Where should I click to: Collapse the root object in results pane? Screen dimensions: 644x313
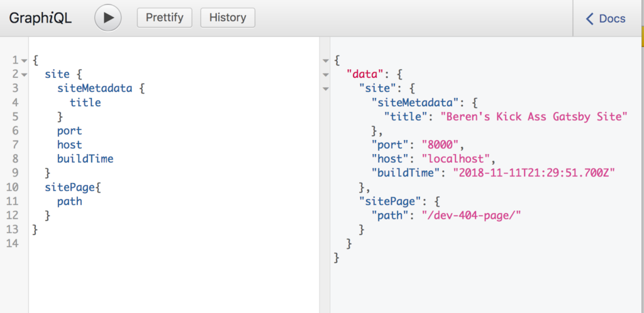(325, 60)
